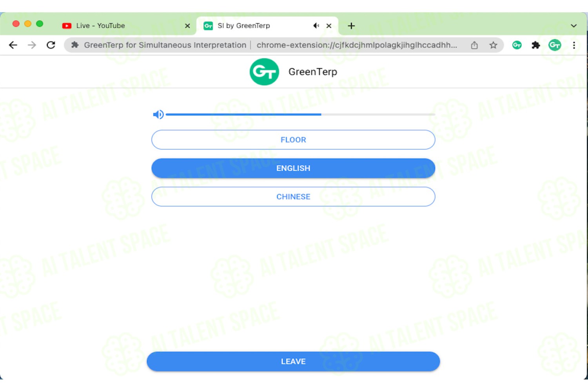
Task: Select the FLOOR audio channel
Action: point(293,140)
